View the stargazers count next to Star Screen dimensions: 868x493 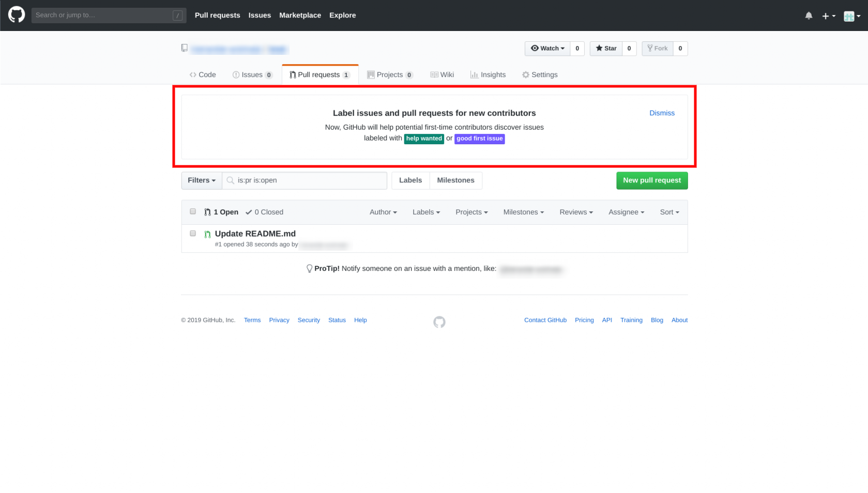629,49
